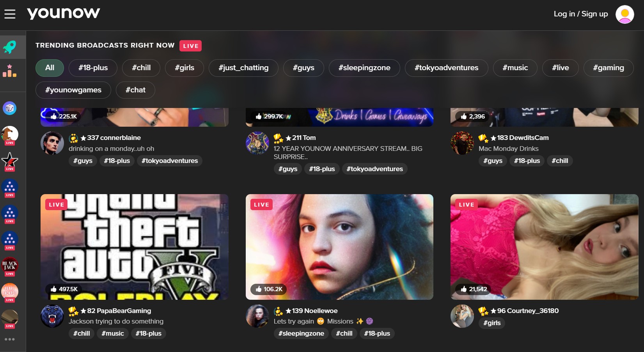
Task: Open the 96 Courtney_36180 broadcaster name
Action: point(525,311)
